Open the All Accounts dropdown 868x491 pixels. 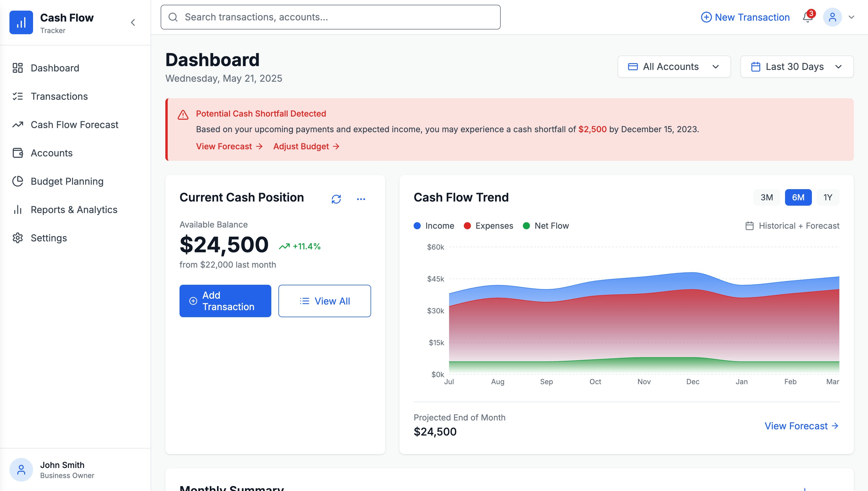pyautogui.click(x=674, y=66)
